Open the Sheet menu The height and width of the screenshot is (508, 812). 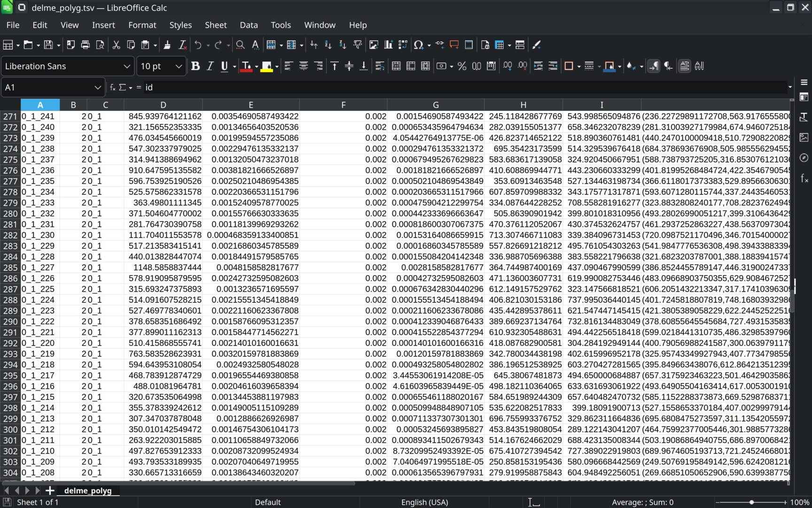[216, 25]
